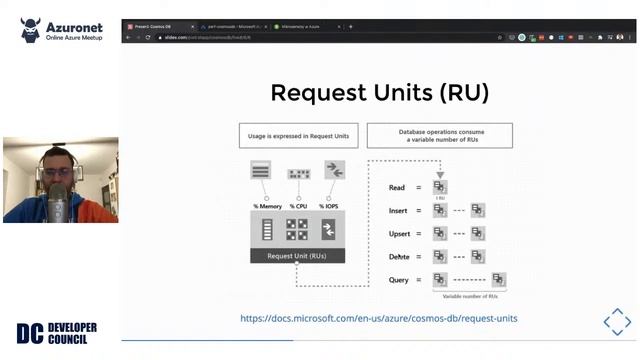Open the Chrome three-dot menu
Screen dimensions: 640x360
pos(630,37)
